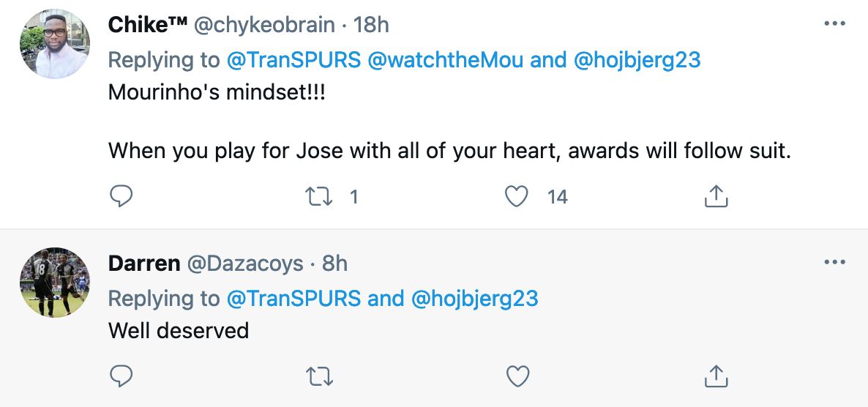Open more options on Darren's tweet
Image resolution: width=868 pixels, height=407 pixels.
coord(834,262)
